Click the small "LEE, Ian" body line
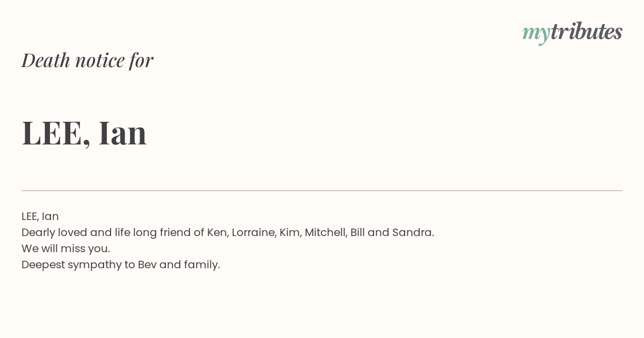644x338 pixels. [x=40, y=216]
